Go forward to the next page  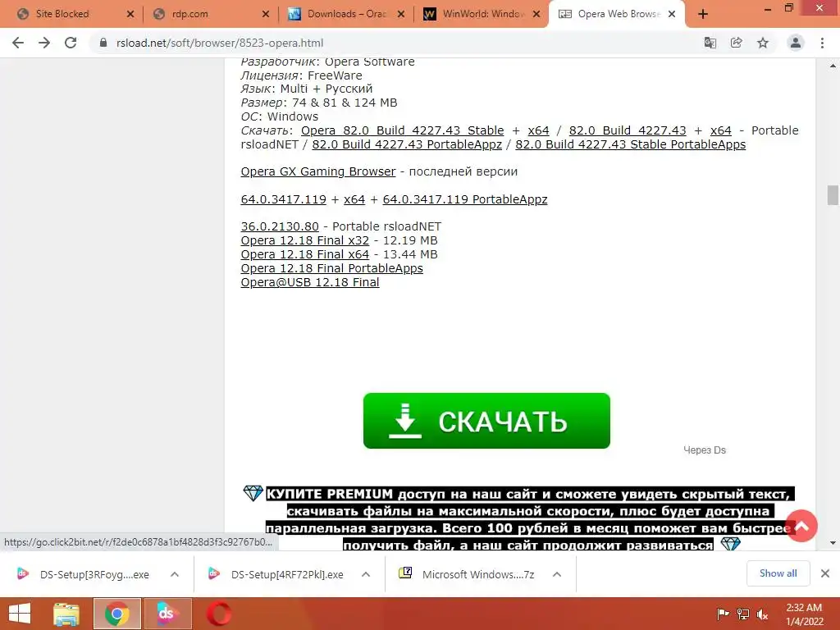44,43
